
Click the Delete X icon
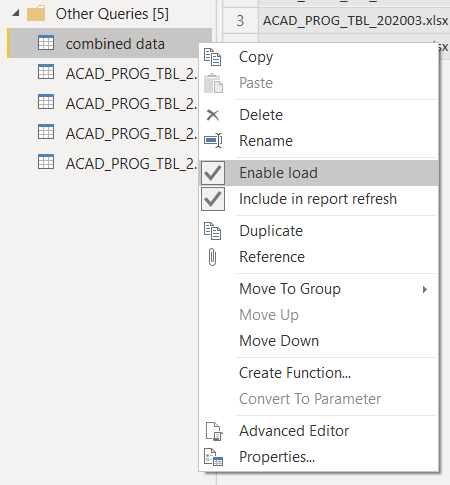click(x=213, y=115)
